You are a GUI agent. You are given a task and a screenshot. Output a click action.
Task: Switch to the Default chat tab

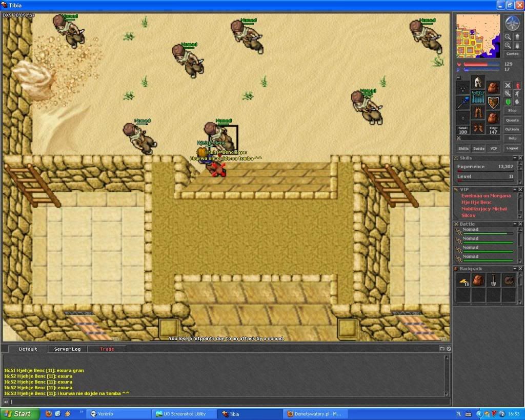(x=28, y=349)
